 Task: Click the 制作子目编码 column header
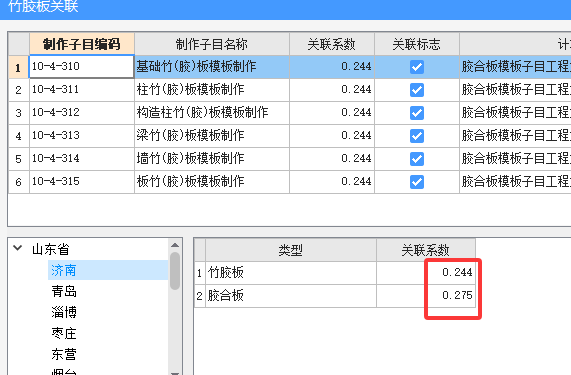[x=82, y=44]
